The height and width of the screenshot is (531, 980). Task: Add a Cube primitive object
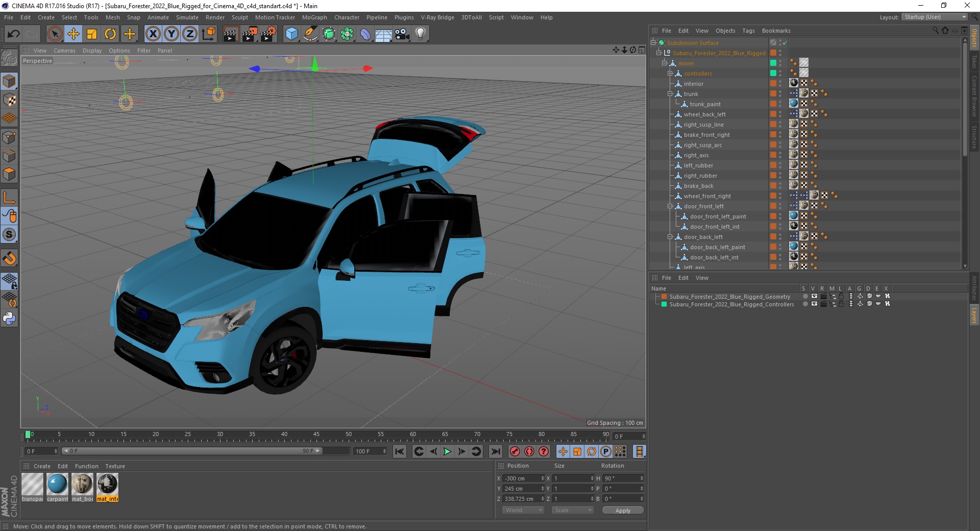click(291, 34)
